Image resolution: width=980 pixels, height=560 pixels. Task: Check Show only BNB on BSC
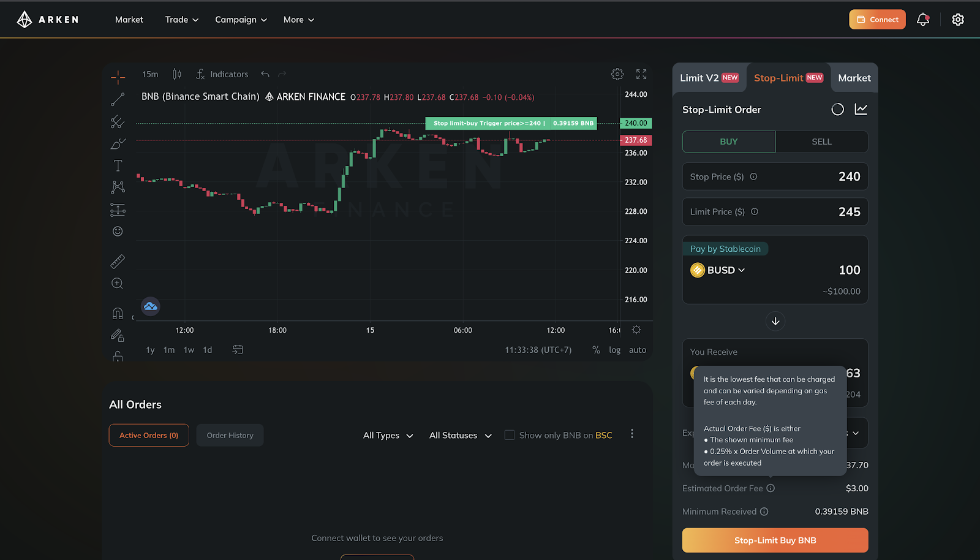pos(509,435)
